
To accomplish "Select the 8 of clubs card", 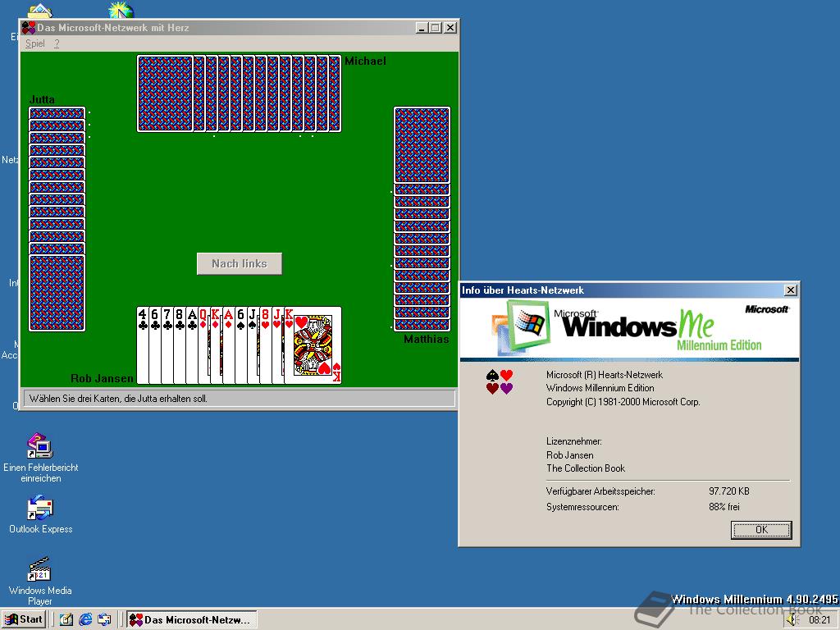I will coord(180,345).
